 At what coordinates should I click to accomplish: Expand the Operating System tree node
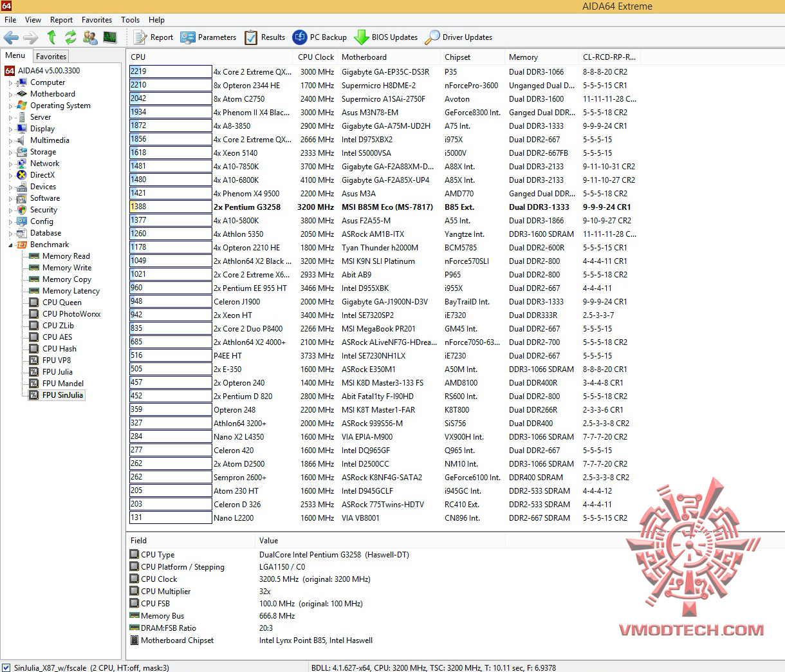[10, 106]
